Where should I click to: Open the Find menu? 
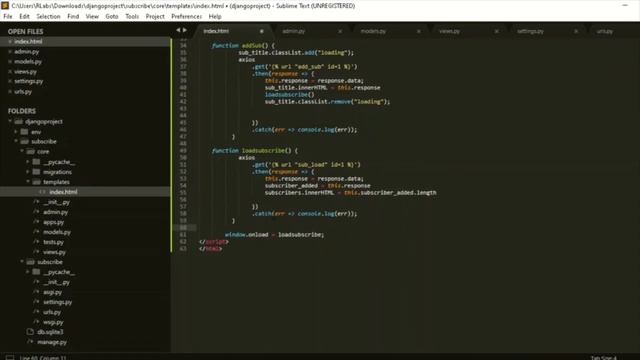pos(73,17)
